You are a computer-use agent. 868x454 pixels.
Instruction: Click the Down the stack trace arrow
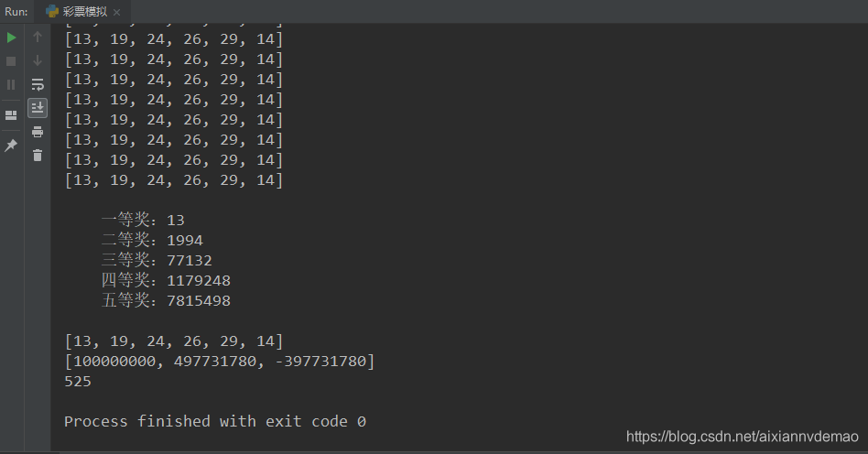38,60
